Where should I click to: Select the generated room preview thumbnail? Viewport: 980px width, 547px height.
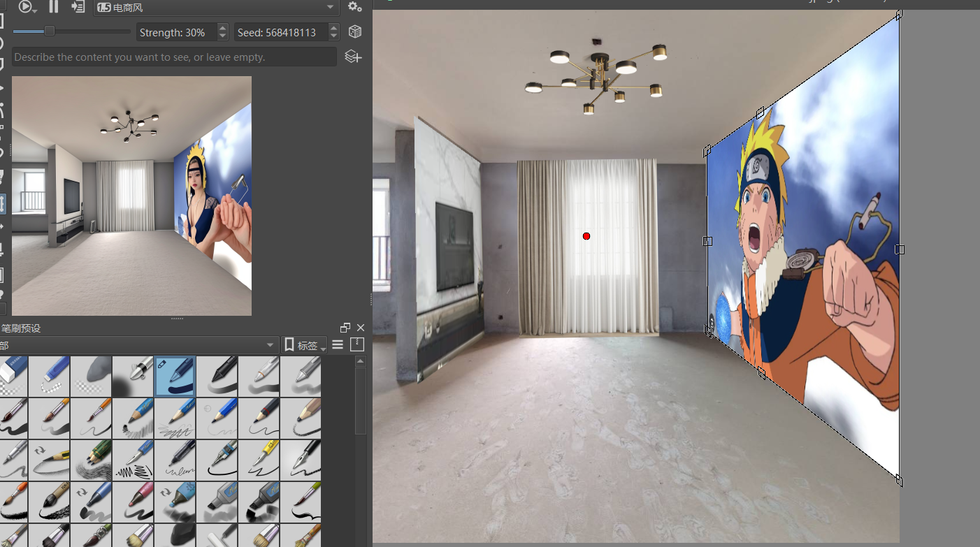tap(131, 196)
